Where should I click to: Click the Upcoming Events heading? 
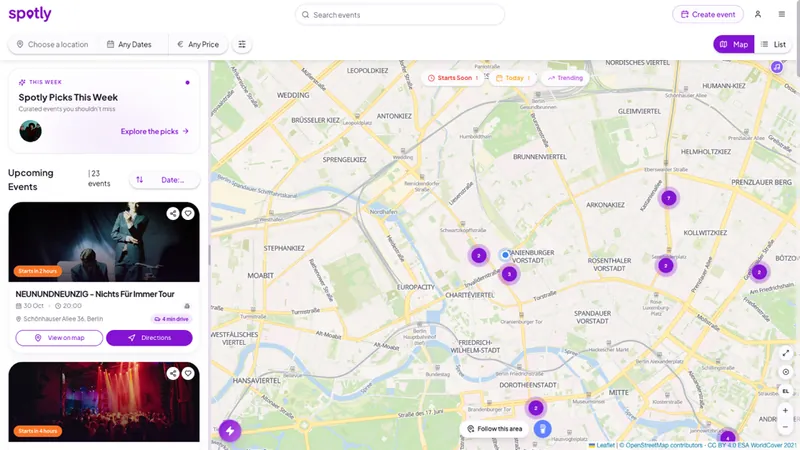(31, 180)
